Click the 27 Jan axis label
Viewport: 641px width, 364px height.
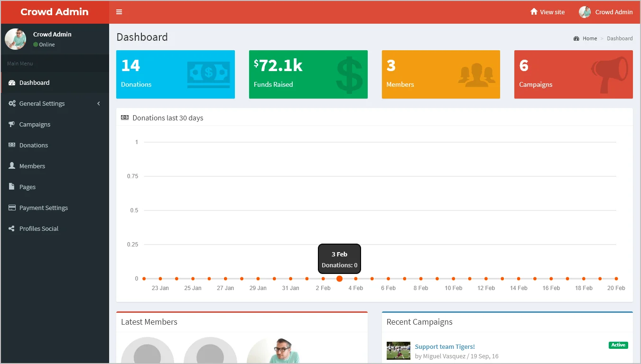(x=225, y=288)
